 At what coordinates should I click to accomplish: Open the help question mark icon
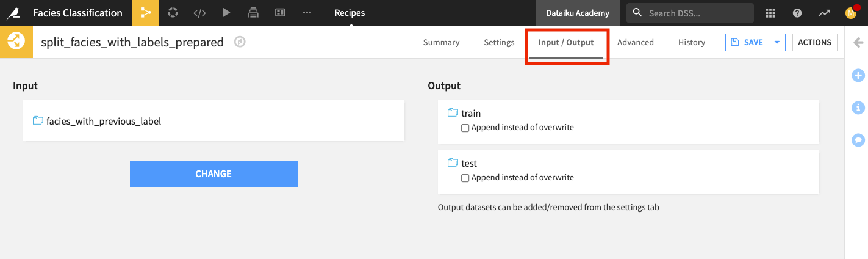coord(797,13)
